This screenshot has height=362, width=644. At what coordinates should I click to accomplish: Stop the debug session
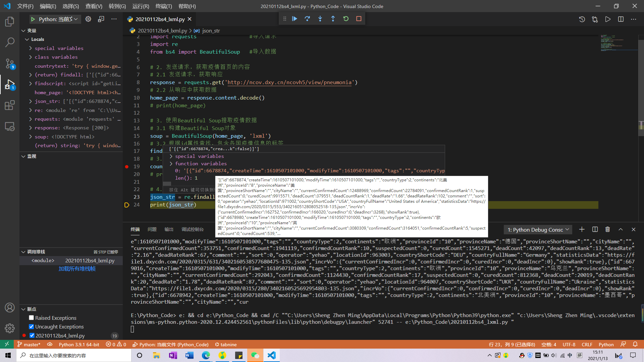tap(359, 19)
